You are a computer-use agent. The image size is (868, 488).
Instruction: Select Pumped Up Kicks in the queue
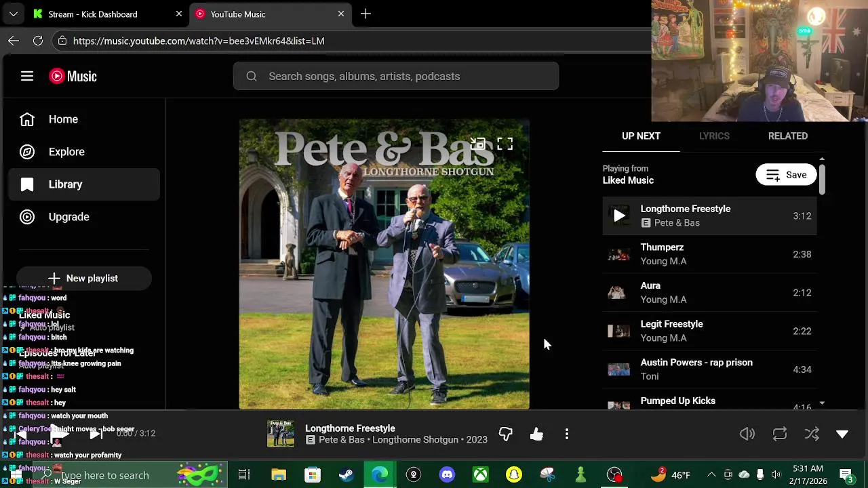[709, 399]
